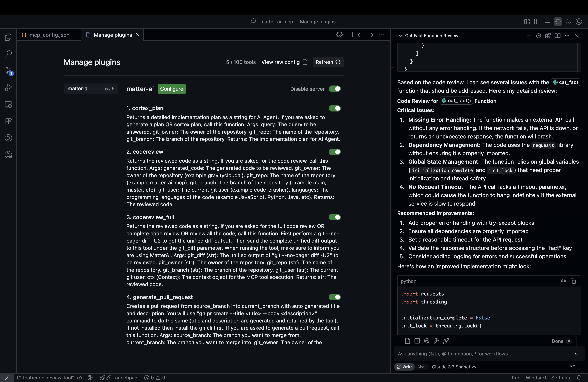Go forward with the right arrow
The height and width of the screenshot is (382, 588).
(x=371, y=35)
